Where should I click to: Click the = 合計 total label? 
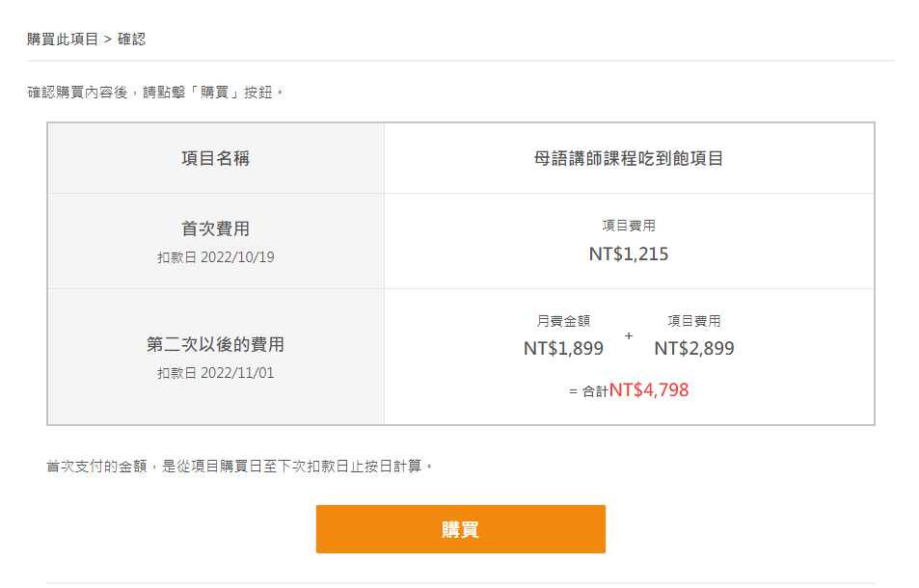pyautogui.click(x=588, y=392)
